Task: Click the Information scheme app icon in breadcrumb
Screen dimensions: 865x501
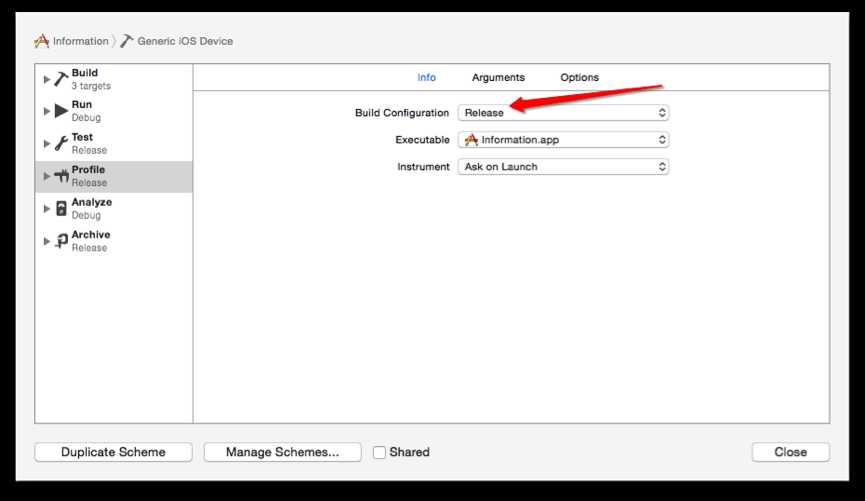Action: [41, 41]
